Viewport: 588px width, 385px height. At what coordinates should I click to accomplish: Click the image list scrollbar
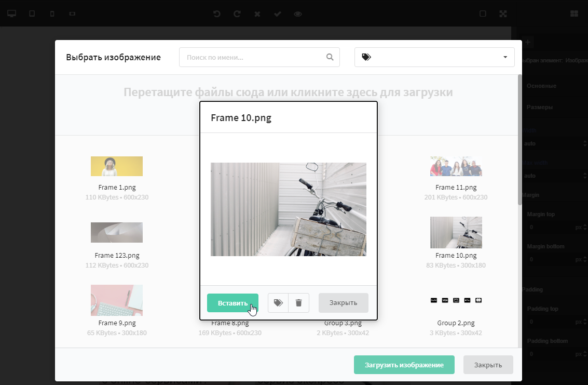tap(519, 140)
